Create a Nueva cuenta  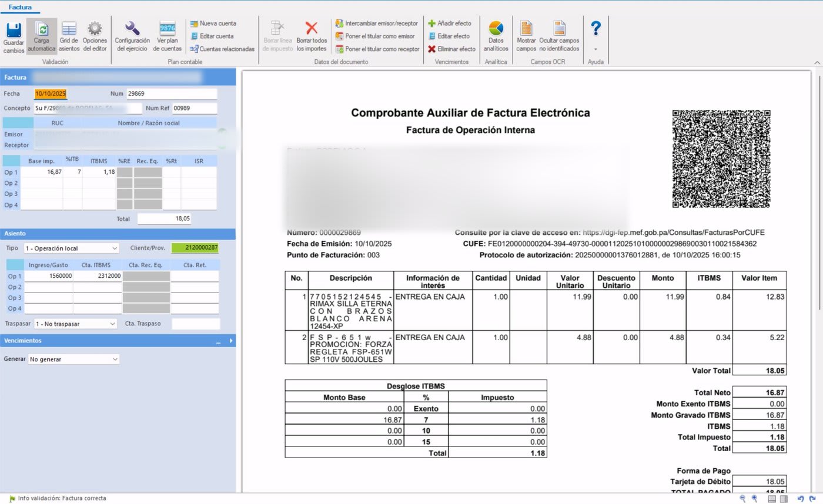pyautogui.click(x=213, y=23)
